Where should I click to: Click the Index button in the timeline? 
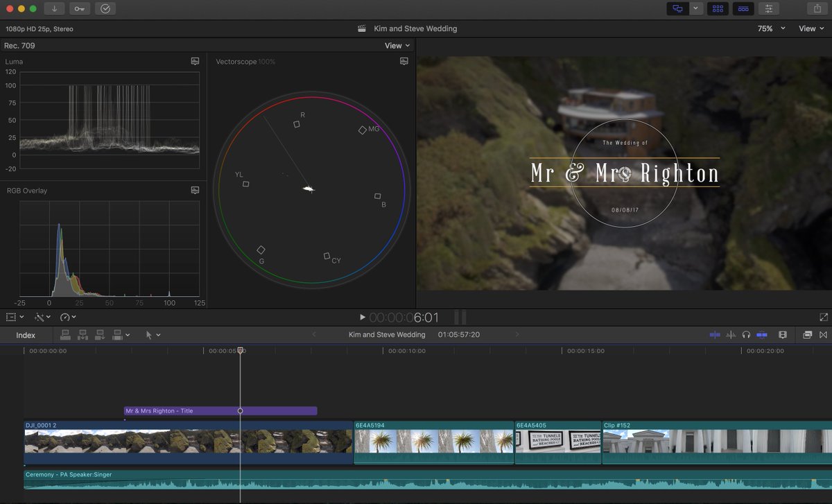[26, 335]
